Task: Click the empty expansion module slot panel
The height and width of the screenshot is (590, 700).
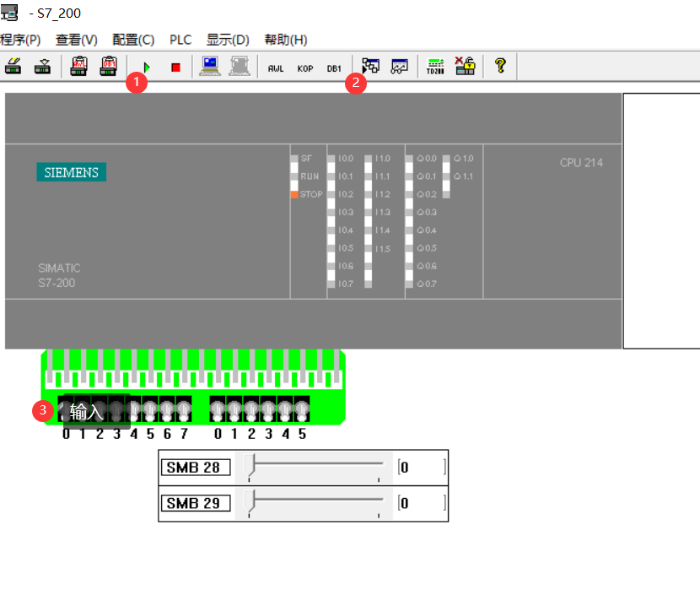Action: (x=661, y=220)
